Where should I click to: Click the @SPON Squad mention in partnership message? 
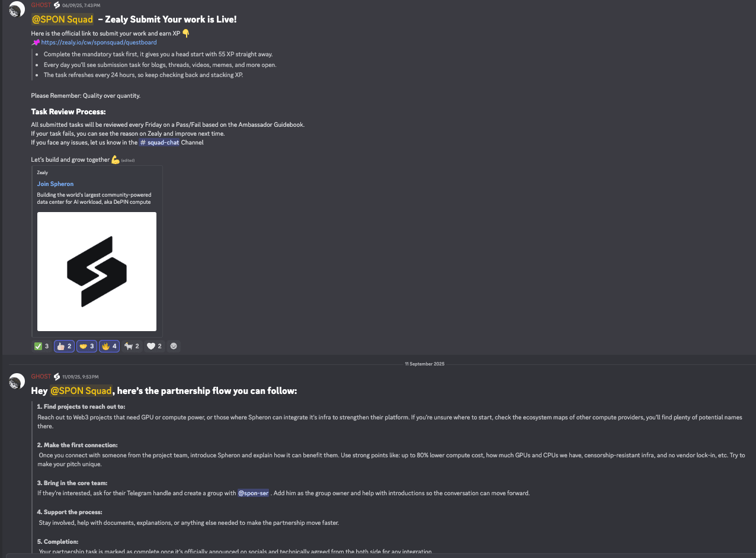click(x=81, y=391)
